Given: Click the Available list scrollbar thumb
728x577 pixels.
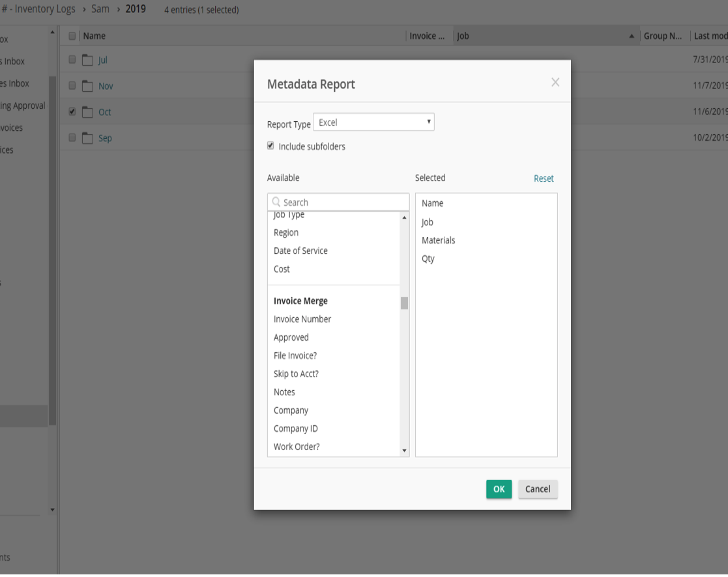Looking at the screenshot, I should 404,303.
